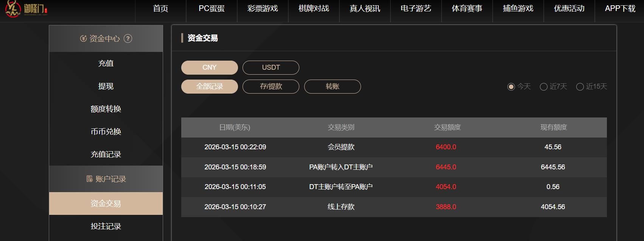Click the 御隆门 site logo
The height and width of the screenshot is (241, 644).
pyautogui.click(x=26, y=8)
